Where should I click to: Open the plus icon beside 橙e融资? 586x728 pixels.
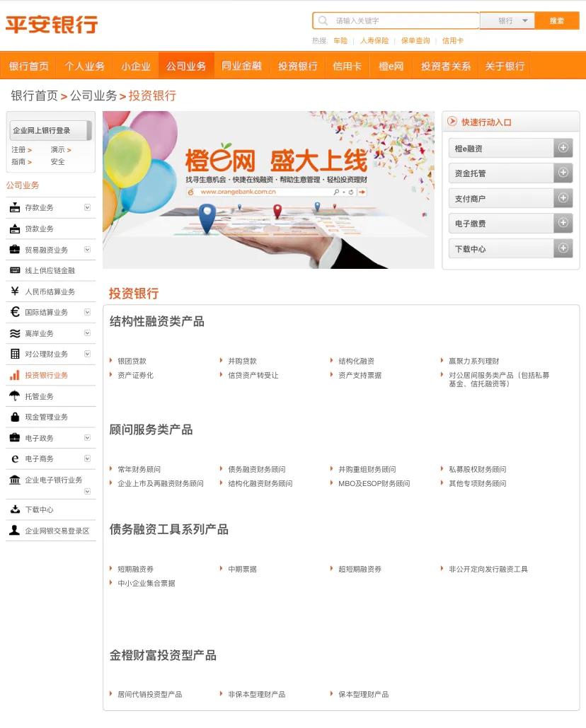click(563, 147)
